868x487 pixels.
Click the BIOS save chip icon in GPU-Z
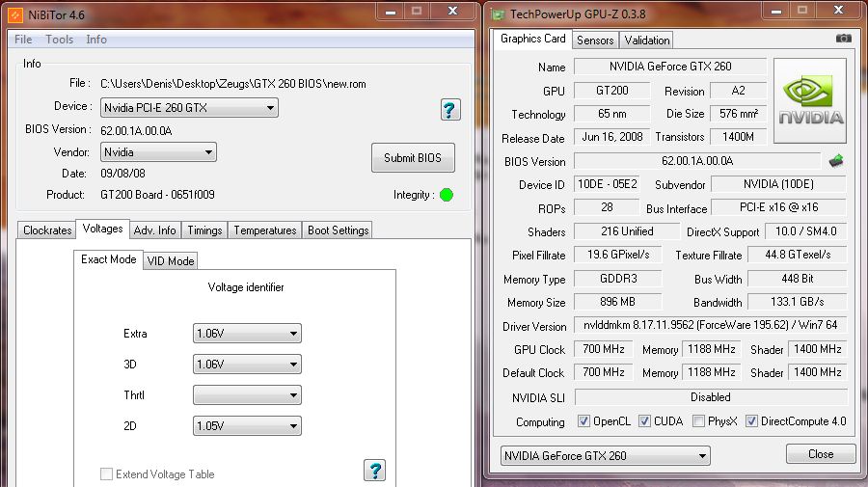click(836, 161)
